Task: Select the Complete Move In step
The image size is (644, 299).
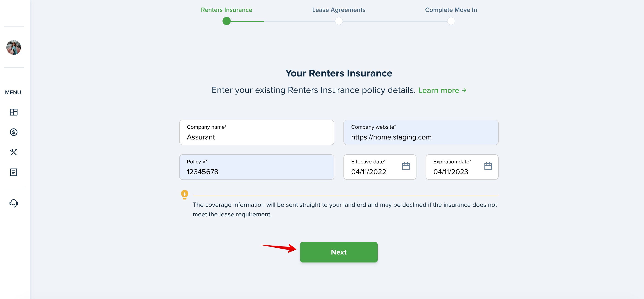Action: point(451,10)
